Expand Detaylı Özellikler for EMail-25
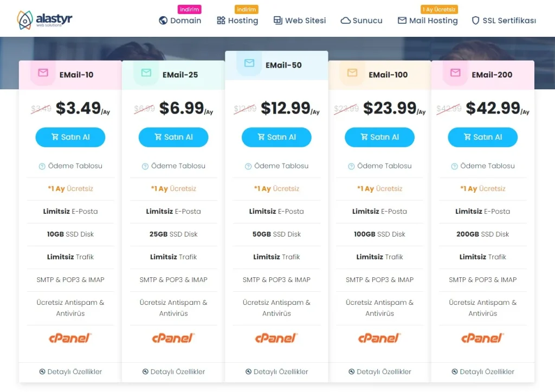Screen dimensions: 555x392 tap(173, 372)
